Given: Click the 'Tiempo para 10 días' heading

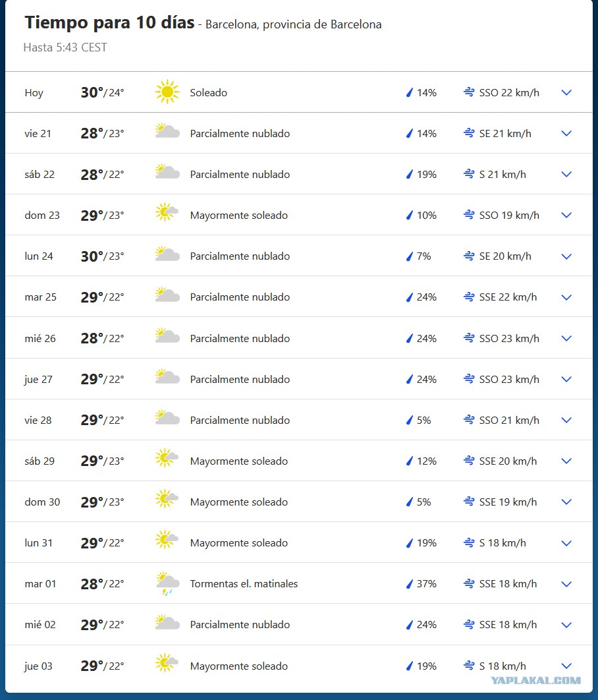Looking at the screenshot, I should [x=109, y=22].
